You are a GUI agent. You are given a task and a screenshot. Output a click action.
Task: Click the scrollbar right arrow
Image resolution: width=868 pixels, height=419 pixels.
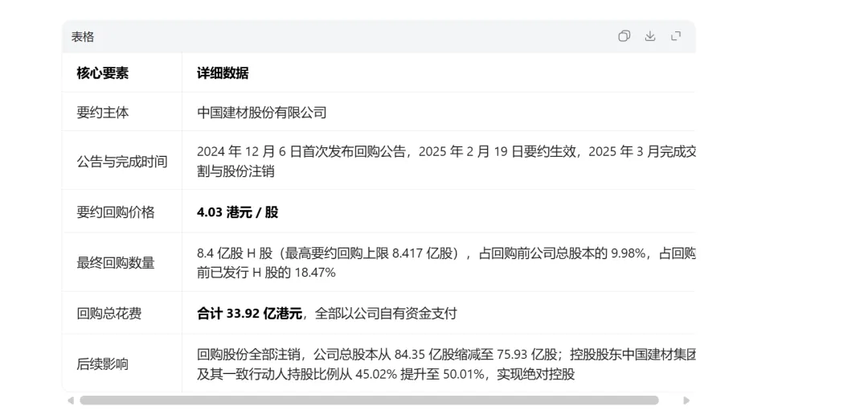pos(686,401)
